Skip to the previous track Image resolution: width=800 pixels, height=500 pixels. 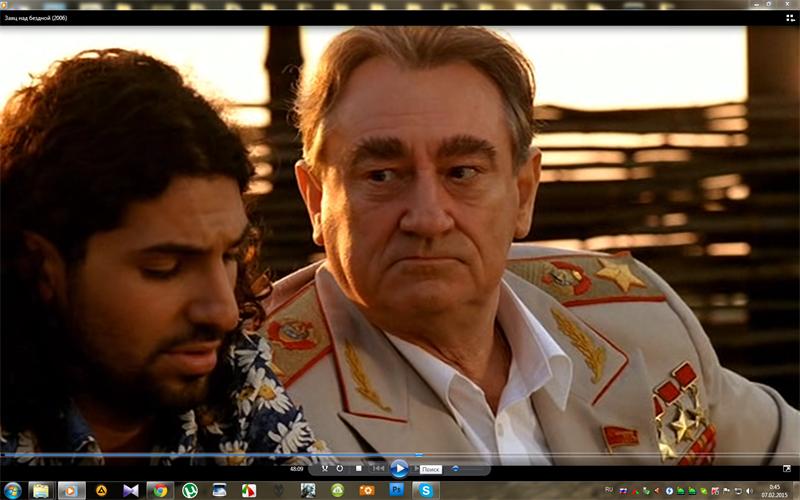coord(378,468)
